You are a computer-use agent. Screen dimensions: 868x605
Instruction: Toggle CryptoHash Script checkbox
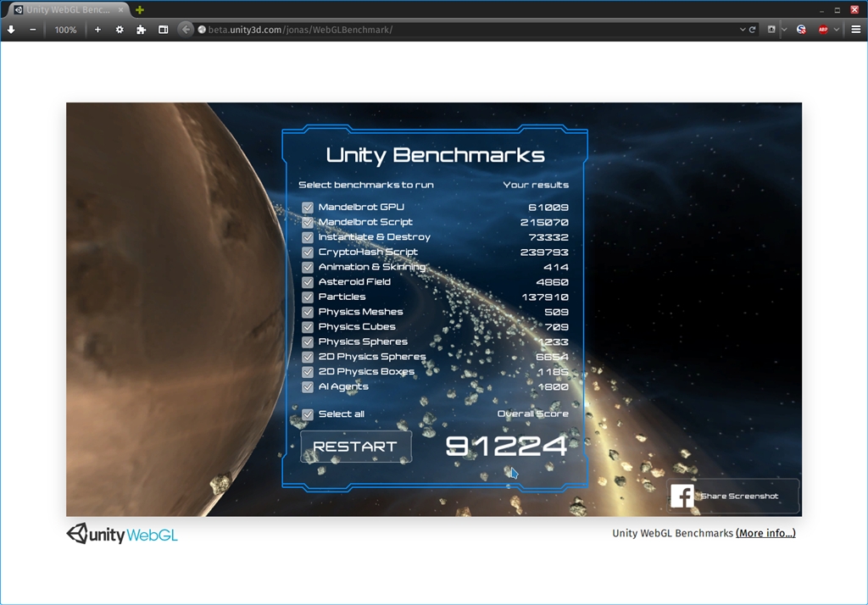308,252
